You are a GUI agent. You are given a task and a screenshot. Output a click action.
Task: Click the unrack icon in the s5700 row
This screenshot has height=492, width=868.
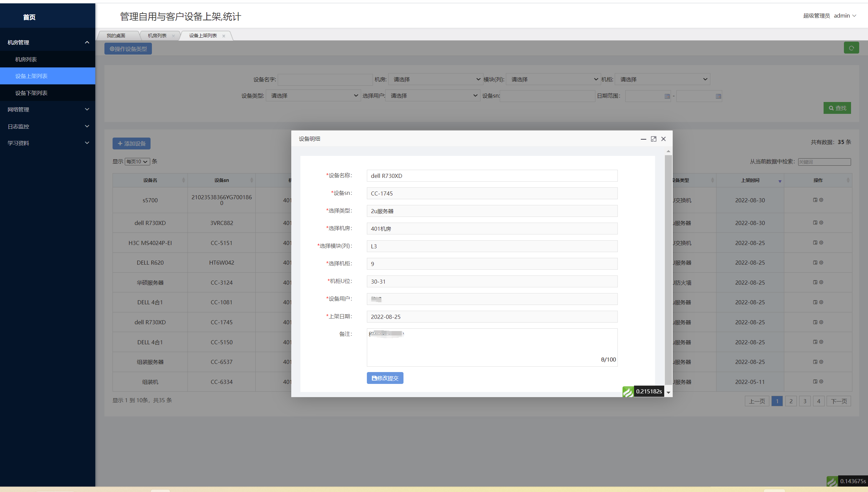click(x=815, y=200)
